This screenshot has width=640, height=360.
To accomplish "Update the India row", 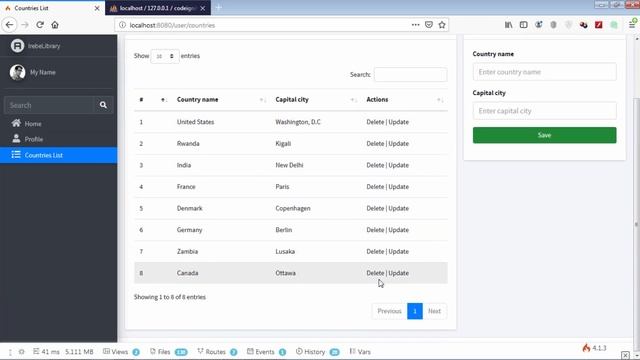I will (398, 165).
